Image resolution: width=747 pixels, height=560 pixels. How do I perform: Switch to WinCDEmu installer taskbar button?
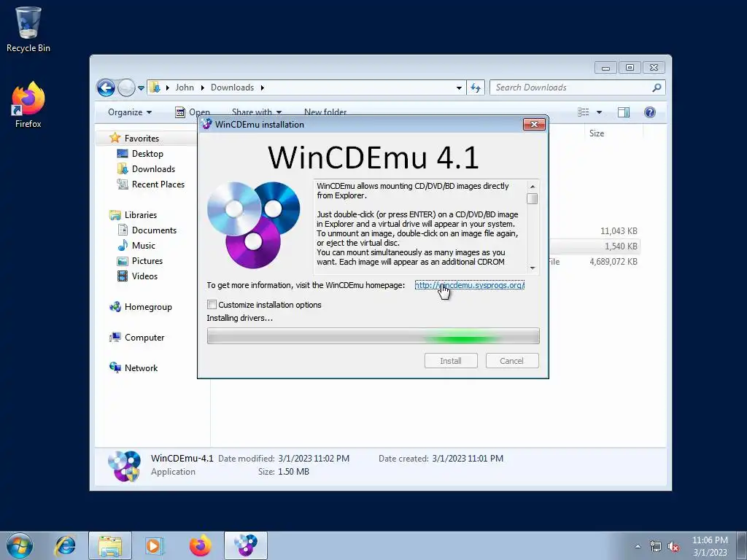246,545
